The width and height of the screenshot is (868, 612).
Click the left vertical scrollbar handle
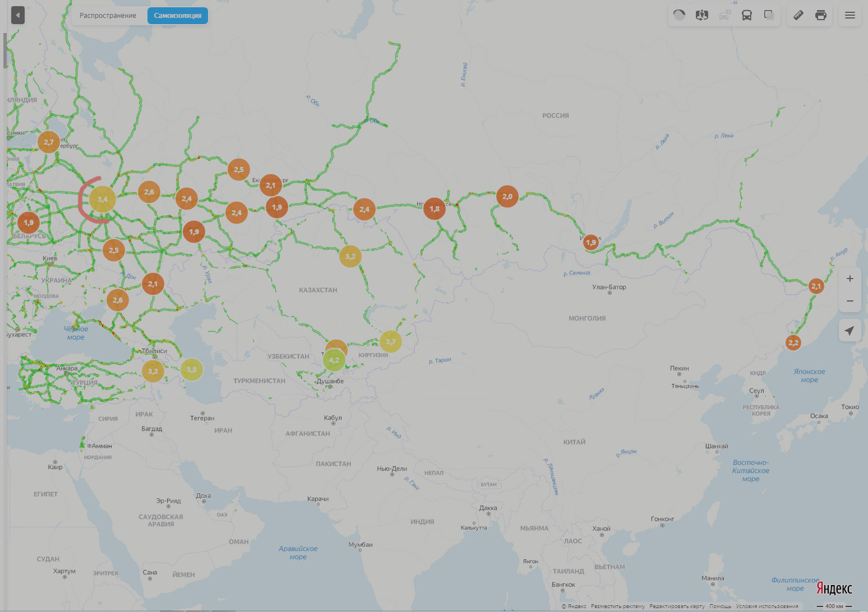[x=6, y=50]
